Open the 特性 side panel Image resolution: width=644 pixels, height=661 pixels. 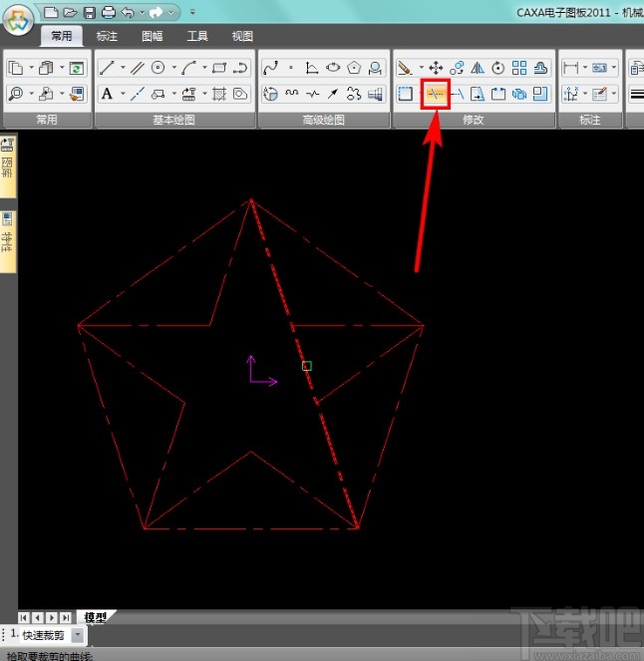(7, 237)
